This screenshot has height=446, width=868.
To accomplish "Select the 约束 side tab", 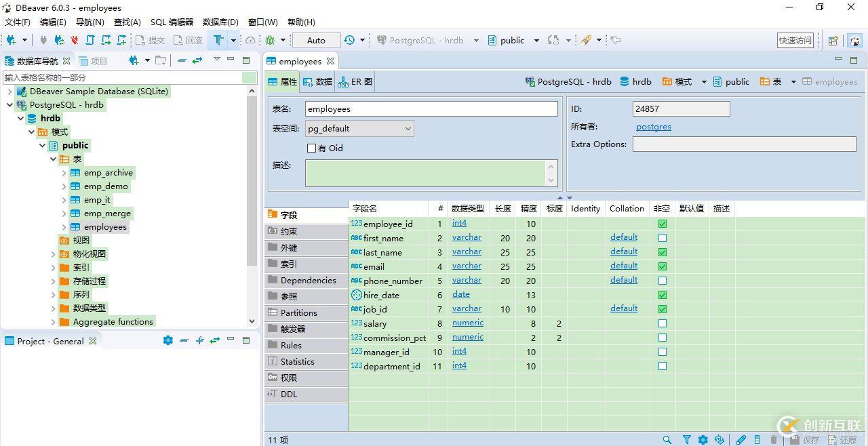I will 306,231.
